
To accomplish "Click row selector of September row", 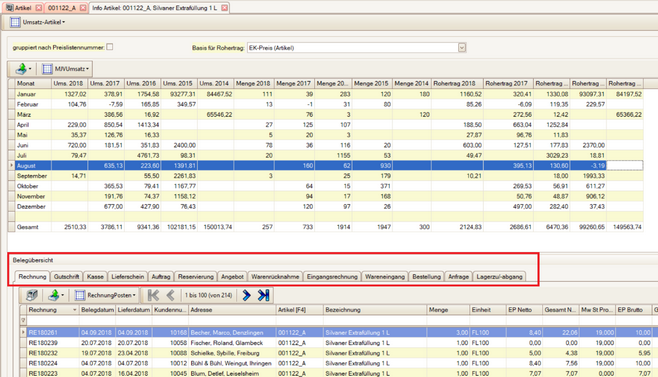I will pos(11,176).
